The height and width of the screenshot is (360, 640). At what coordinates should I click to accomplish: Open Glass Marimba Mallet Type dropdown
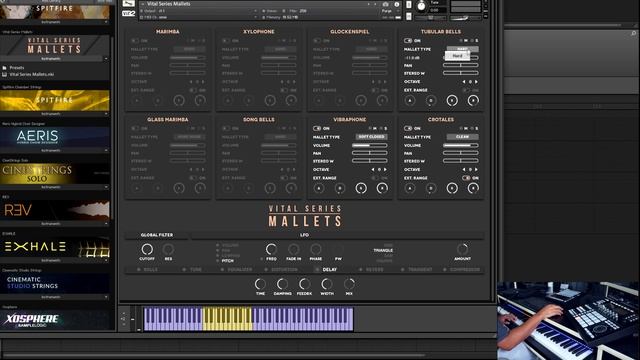tap(189, 137)
